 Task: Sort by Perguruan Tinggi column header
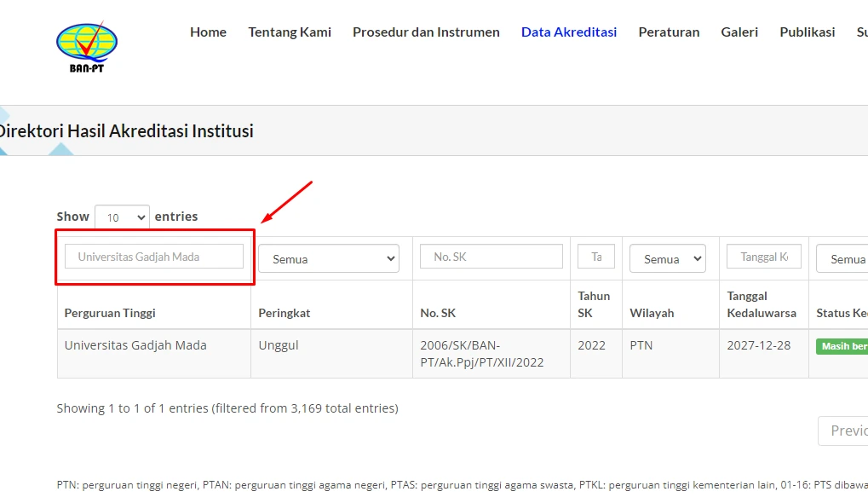click(154, 304)
